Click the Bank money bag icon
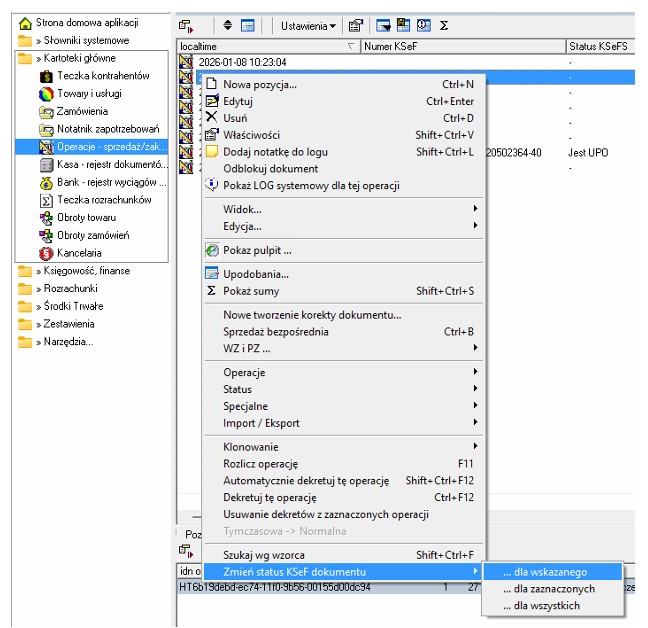Screen dimensions: 648x628 [x=46, y=183]
